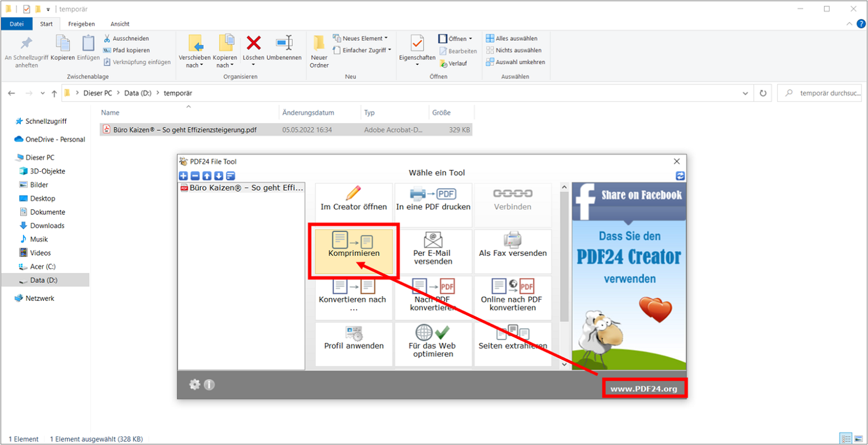Open Einfacher Zugriff dropdown

click(x=362, y=50)
